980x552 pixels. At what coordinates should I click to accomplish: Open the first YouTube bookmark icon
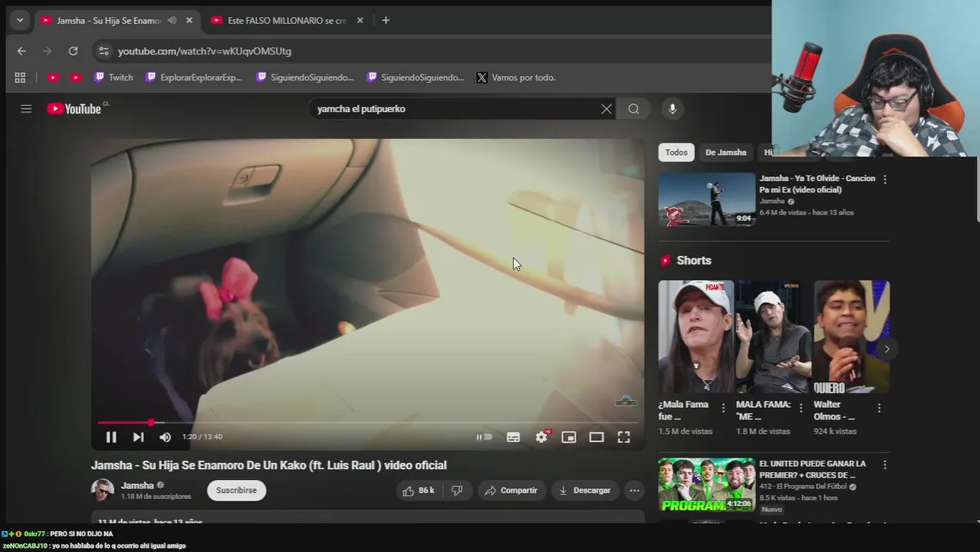coord(53,77)
